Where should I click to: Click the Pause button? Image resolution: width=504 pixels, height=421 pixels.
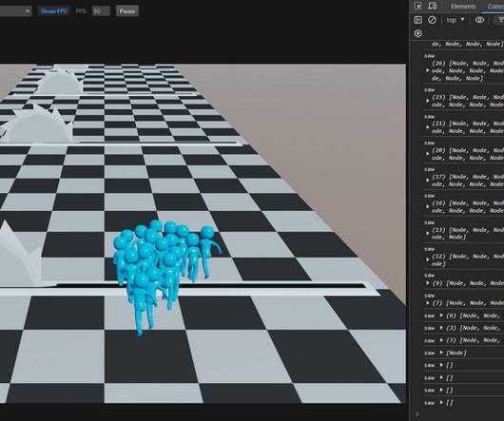coord(127,10)
